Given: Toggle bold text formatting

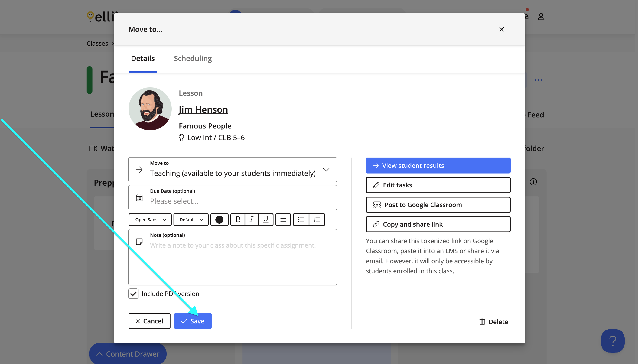Looking at the screenshot, I should 238,220.
